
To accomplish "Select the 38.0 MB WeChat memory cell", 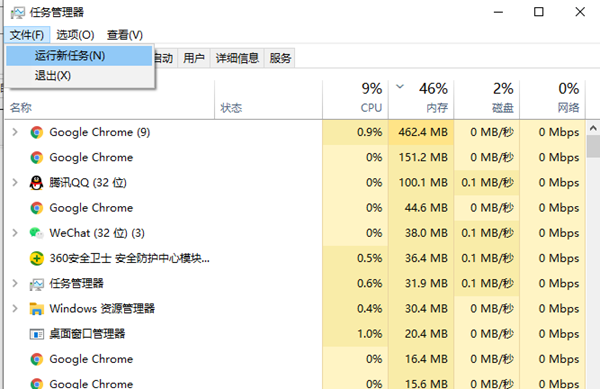I will tap(421, 233).
